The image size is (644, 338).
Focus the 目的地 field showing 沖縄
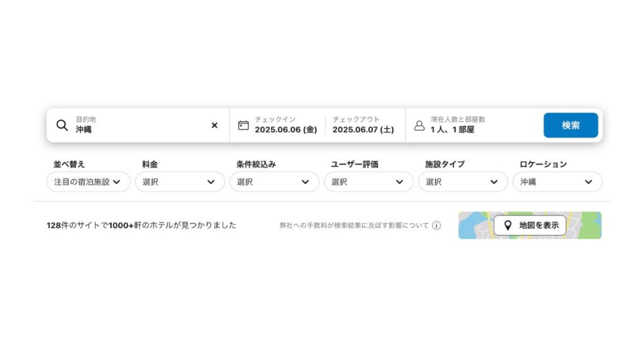coord(138,125)
